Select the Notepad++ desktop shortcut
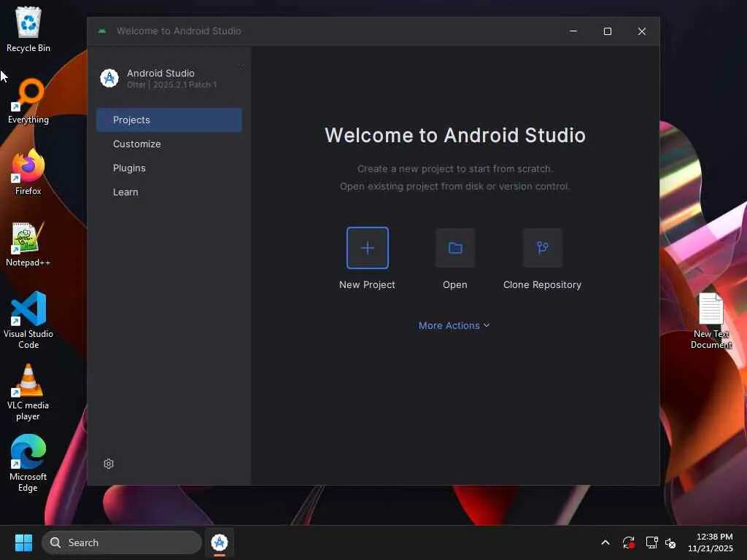Image resolution: width=747 pixels, height=560 pixels. pos(28,244)
